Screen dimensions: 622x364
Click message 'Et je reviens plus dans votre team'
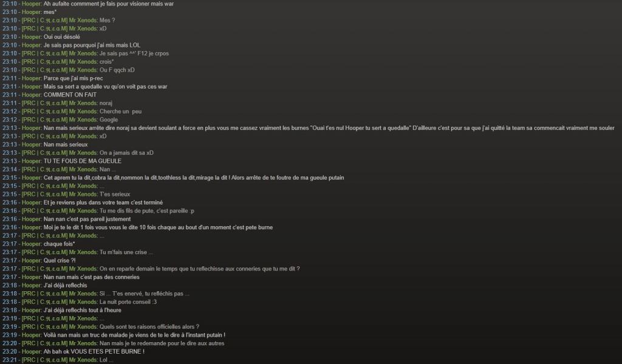point(103,203)
